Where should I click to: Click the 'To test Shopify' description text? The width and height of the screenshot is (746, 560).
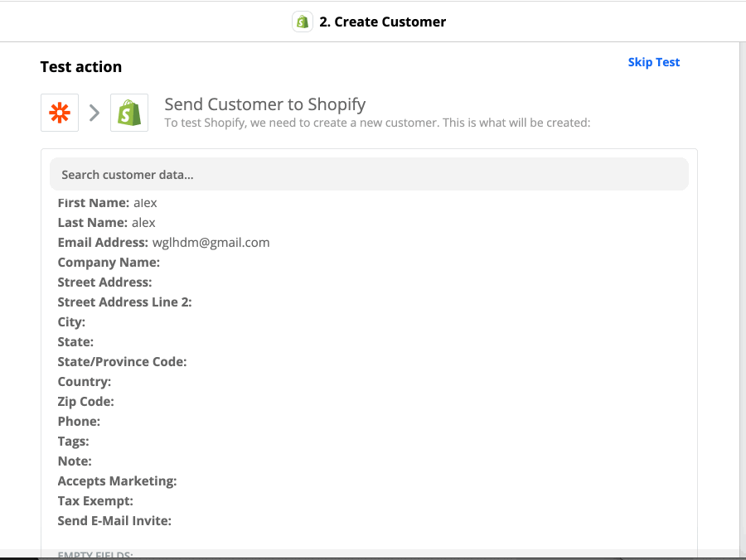[377, 123]
